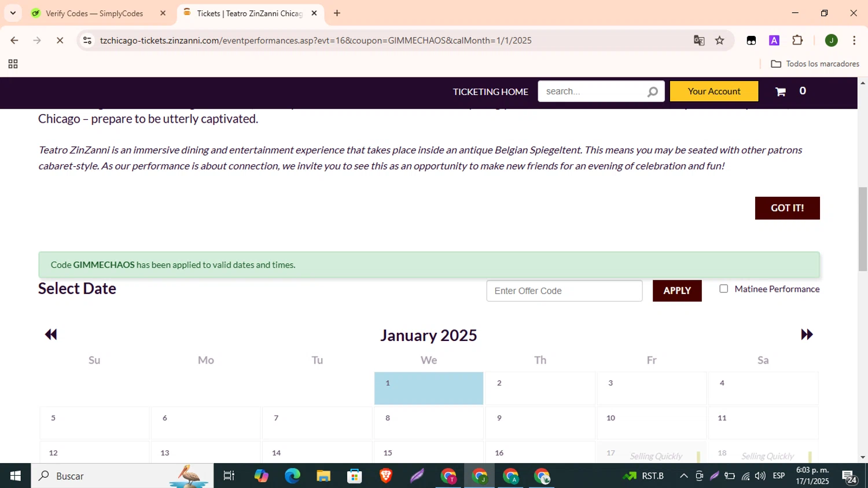Open the Copilot icon in the taskbar
This screenshot has height=488, width=868.
[x=261, y=476]
